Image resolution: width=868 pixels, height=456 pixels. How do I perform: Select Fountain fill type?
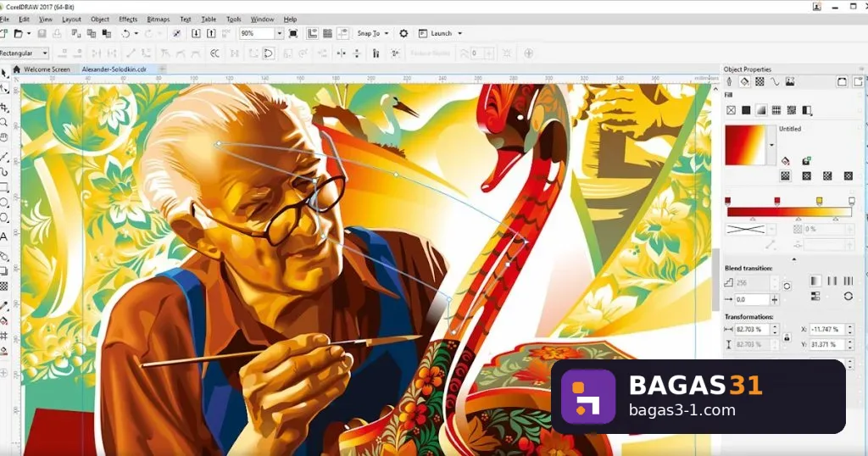pyautogui.click(x=761, y=110)
